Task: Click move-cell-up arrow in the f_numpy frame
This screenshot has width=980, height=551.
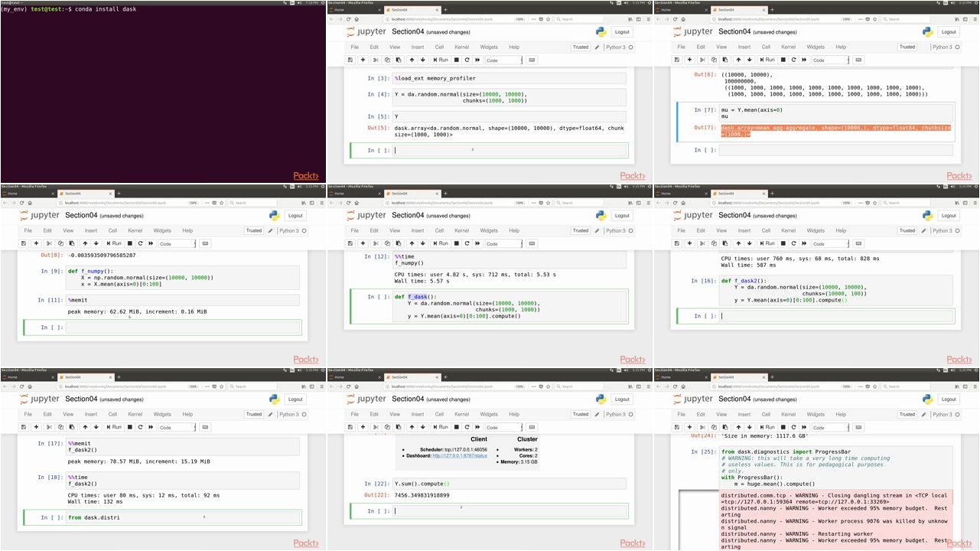Action: point(85,243)
